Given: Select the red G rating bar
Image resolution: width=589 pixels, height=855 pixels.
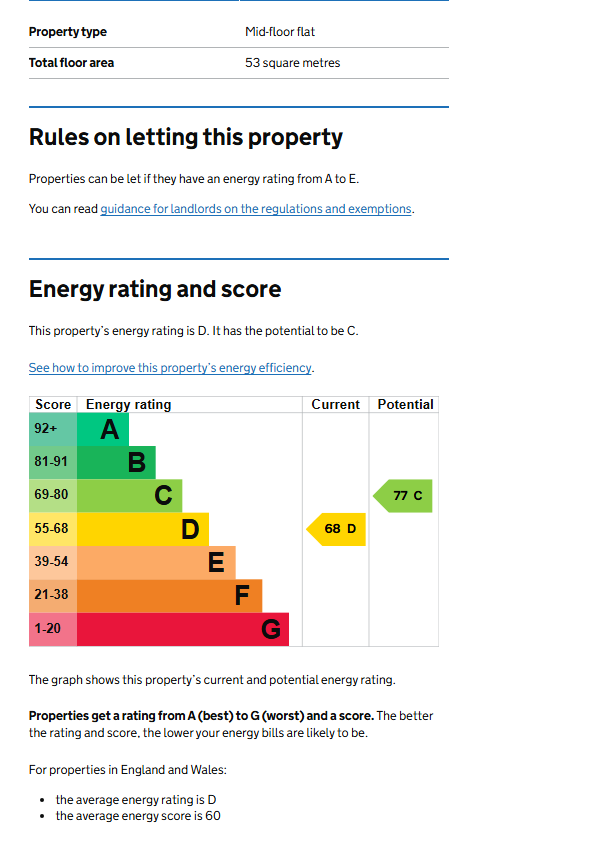Looking at the screenshot, I should pyautogui.click(x=183, y=629).
